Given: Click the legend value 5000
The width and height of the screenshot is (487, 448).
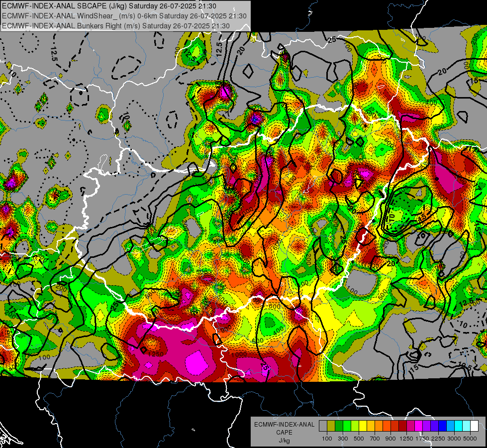Looking at the screenshot, I should pos(470,439).
